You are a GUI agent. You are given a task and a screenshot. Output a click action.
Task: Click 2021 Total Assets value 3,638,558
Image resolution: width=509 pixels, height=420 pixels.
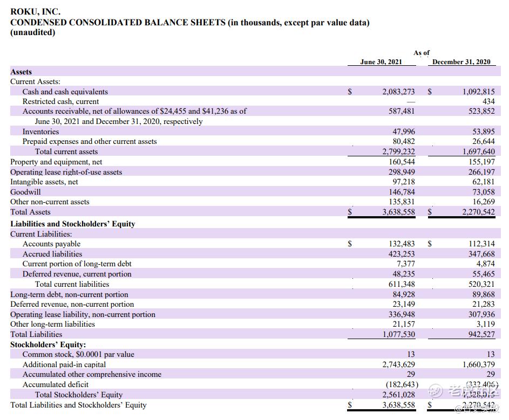(398, 212)
